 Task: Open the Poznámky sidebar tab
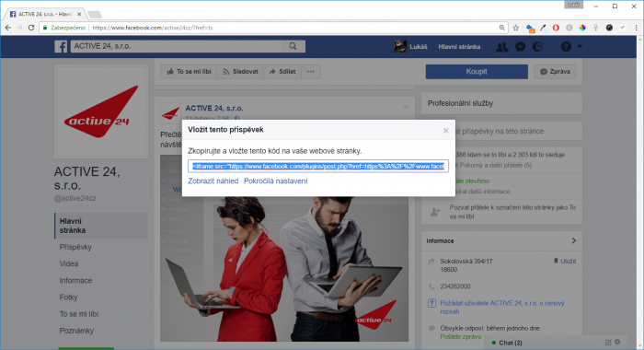[x=76, y=331]
